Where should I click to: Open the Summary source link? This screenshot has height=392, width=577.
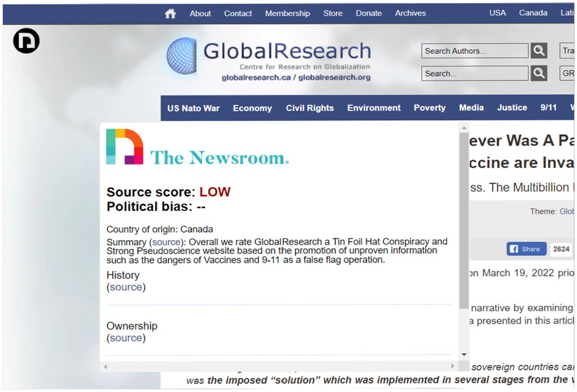click(x=166, y=242)
